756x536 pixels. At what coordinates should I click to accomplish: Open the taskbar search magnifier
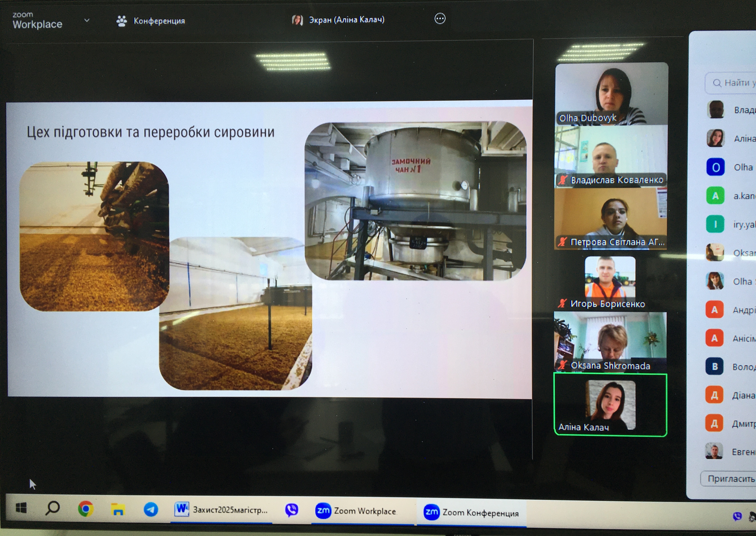click(53, 508)
